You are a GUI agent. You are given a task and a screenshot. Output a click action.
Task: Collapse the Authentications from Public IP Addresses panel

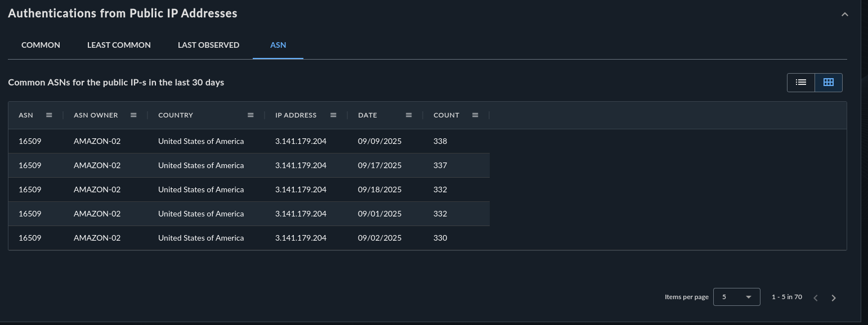(844, 15)
